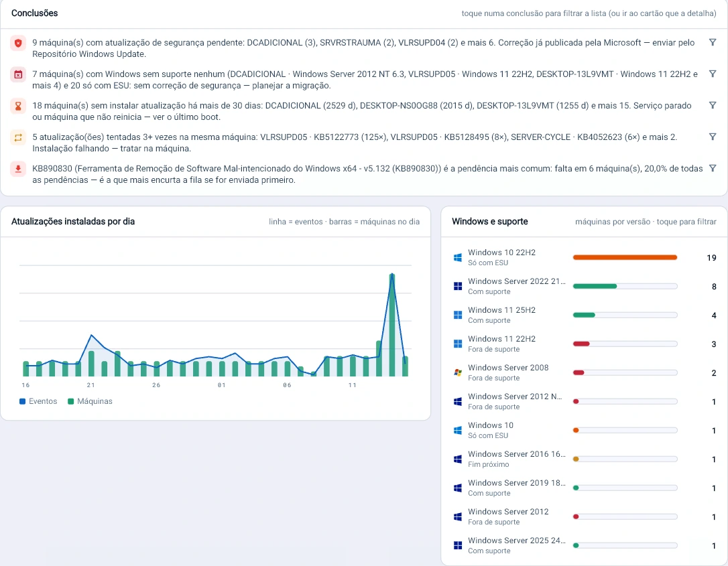Click the count 19 for Windows 10 22H2

tap(711, 258)
